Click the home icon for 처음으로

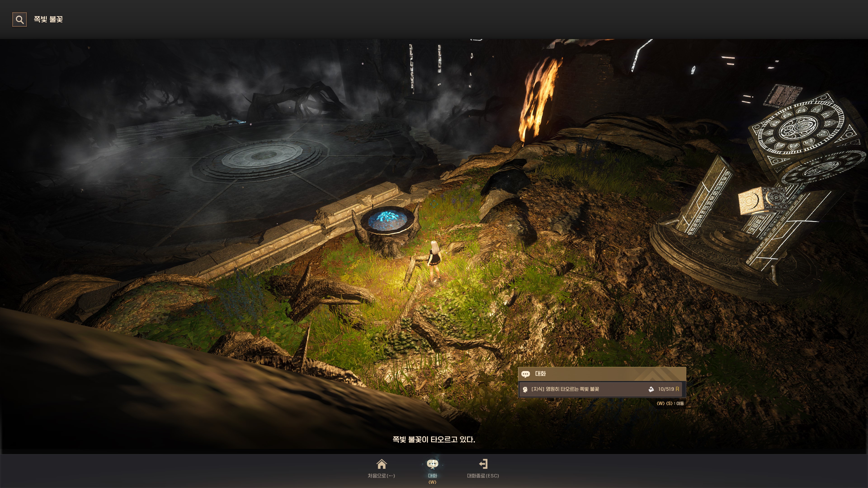(381, 464)
